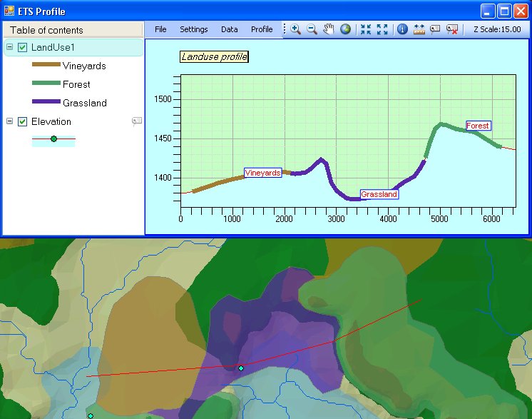Viewport: 532px width, 419px height.
Task: Click the add label callout icon
Action: coord(435,29)
